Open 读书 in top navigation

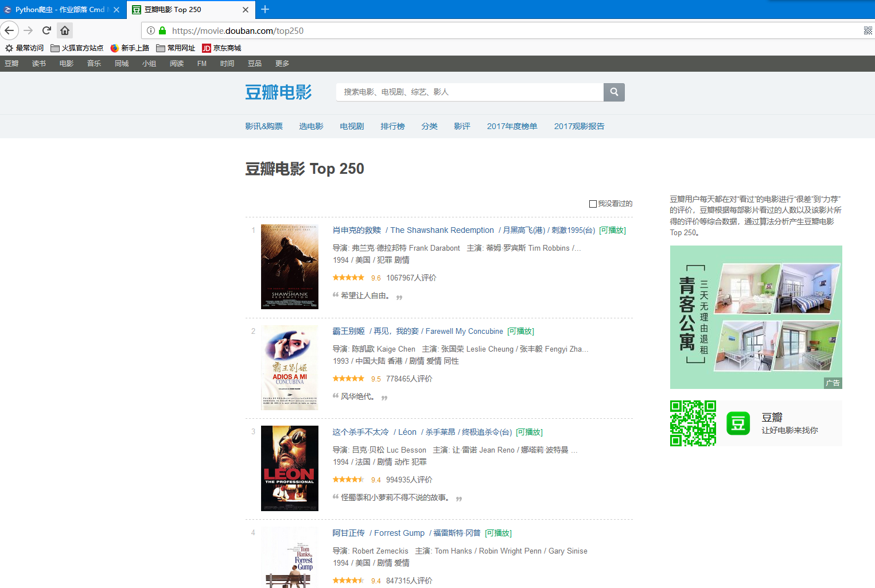(x=39, y=64)
